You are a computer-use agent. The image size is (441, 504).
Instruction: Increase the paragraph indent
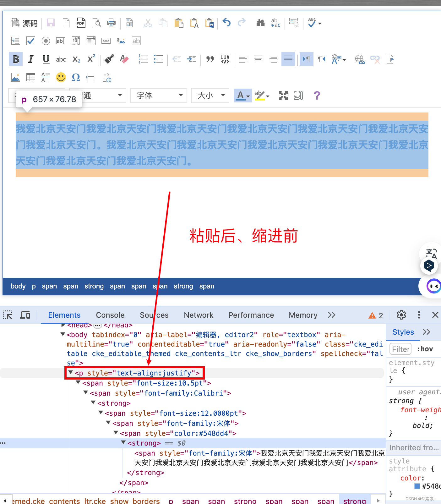(192, 59)
